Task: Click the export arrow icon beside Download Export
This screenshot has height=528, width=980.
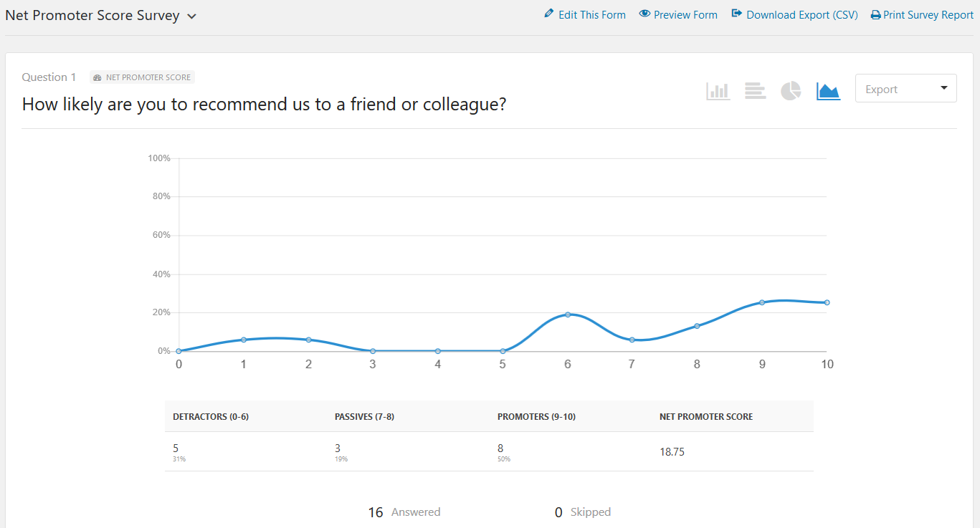Action: coord(736,14)
